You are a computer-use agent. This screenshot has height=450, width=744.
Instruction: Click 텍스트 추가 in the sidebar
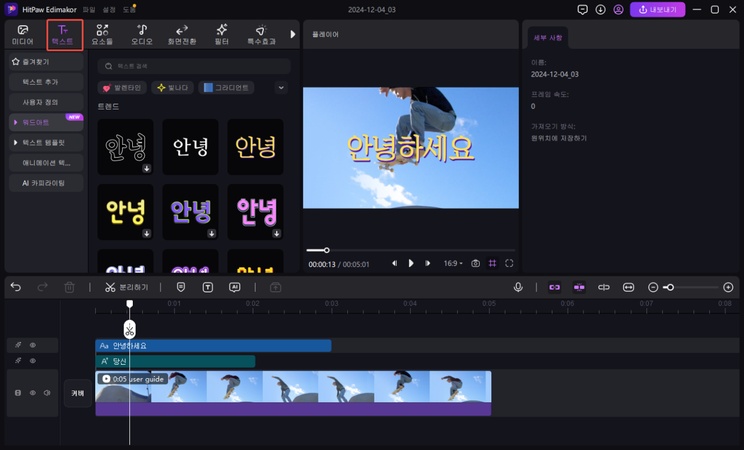click(46, 82)
